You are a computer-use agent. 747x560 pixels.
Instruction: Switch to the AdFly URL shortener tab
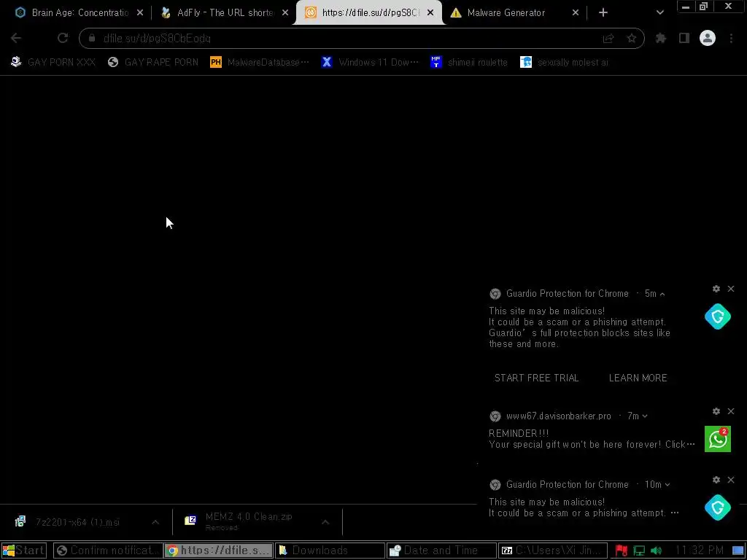(x=224, y=13)
